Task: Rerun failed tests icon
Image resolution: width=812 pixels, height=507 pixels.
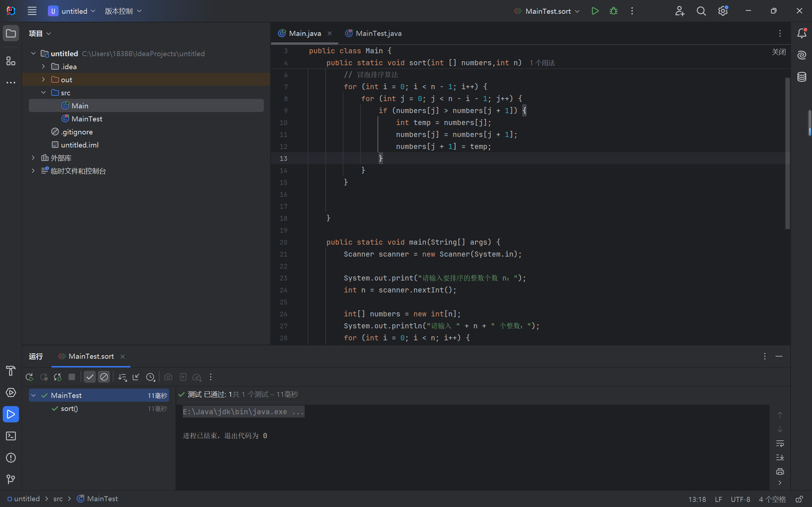Action: click(x=44, y=377)
